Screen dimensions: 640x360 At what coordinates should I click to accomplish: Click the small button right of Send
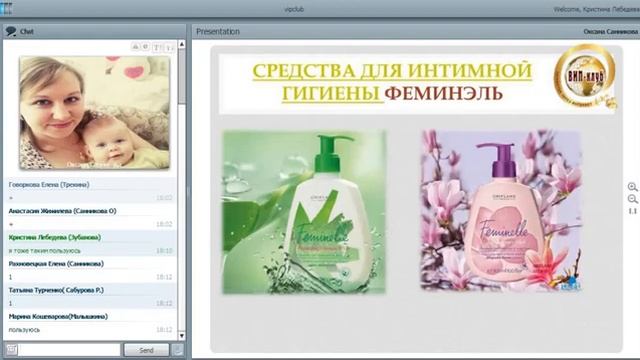178,350
